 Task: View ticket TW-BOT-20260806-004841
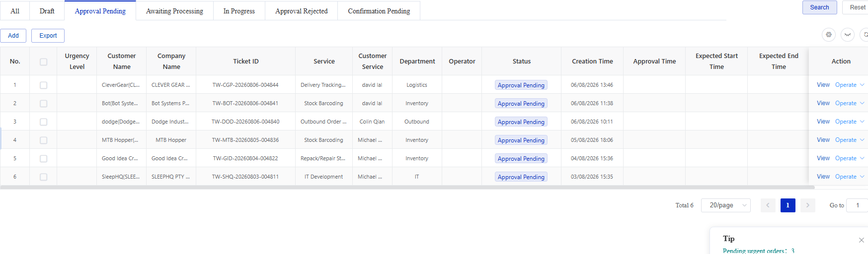[x=823, y=103]
